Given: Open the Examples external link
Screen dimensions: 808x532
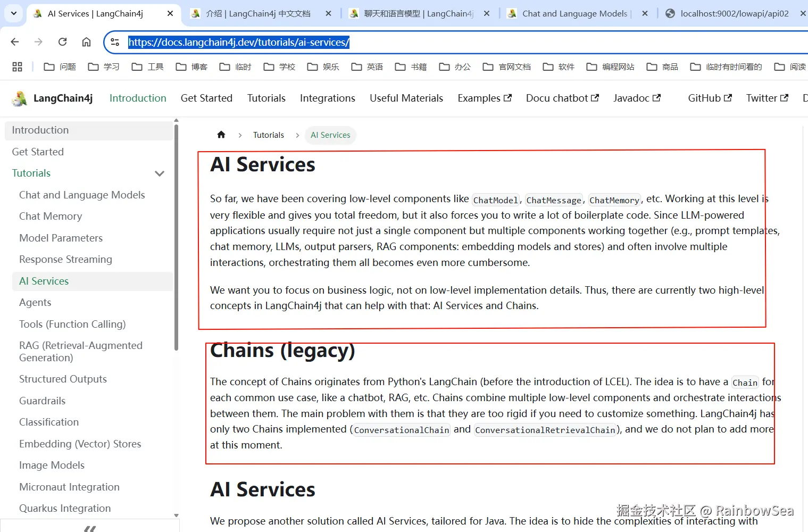Looking at the screenshot, I should [x=485, y=98].
